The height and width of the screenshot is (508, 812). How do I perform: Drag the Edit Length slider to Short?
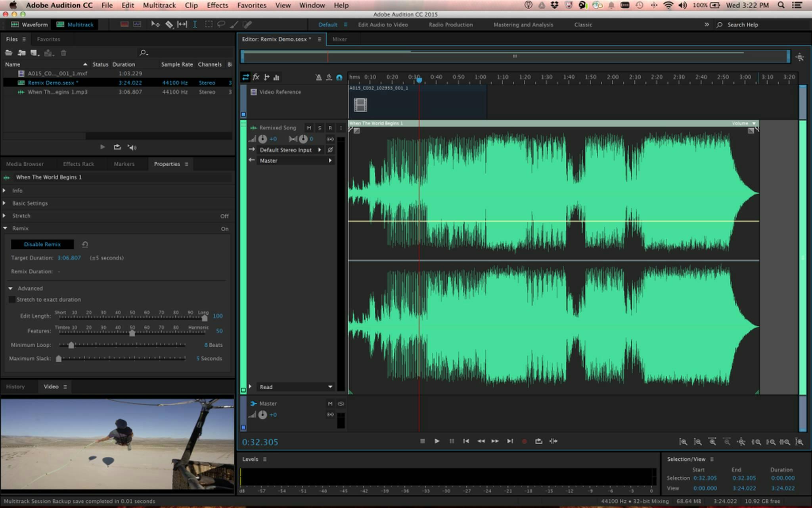(59, 317)
